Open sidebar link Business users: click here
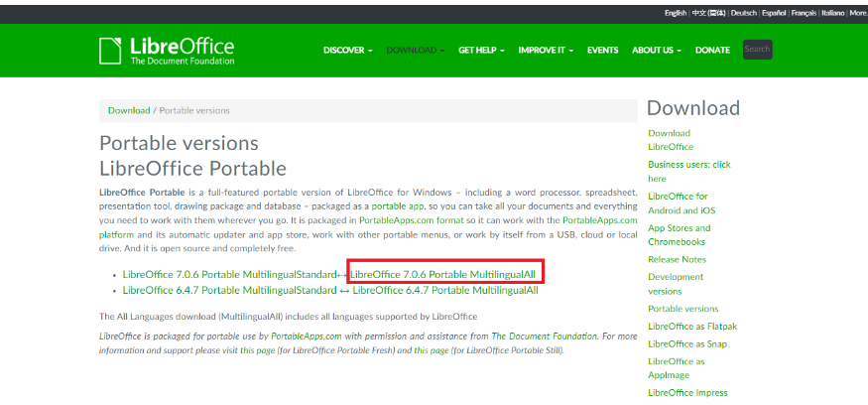This screenshot has height=405, width=868. coord(689,171)
